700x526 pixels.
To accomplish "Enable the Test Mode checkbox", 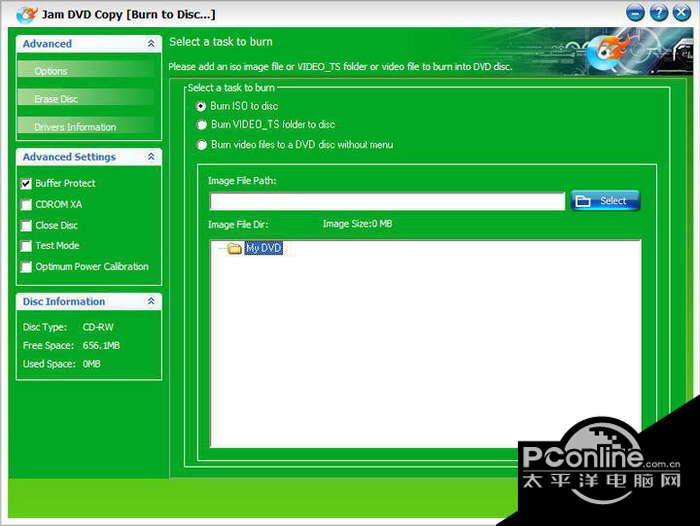I will point(26,246).
